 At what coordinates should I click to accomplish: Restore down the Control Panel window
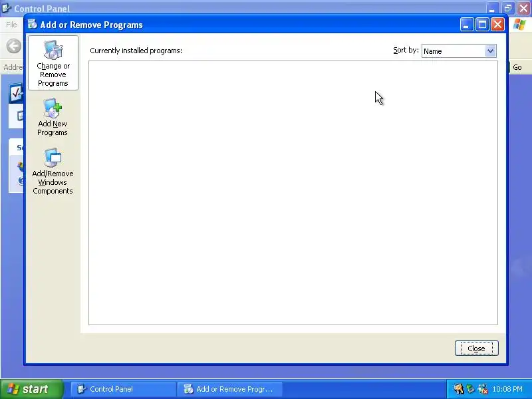pyautogui.click(x=508, y=8)
